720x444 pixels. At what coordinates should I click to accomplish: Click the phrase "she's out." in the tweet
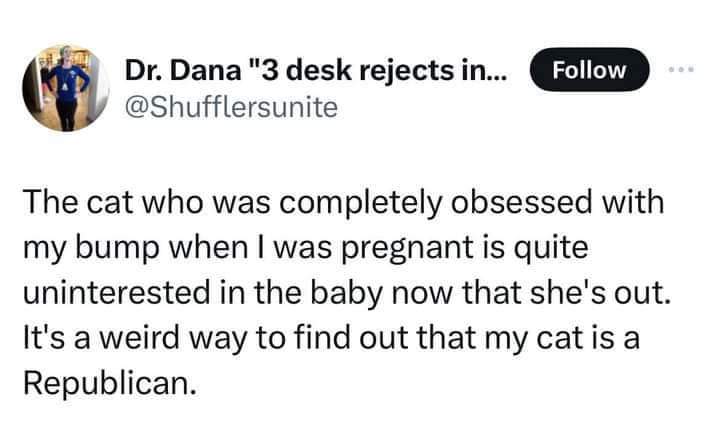[600, 293]
